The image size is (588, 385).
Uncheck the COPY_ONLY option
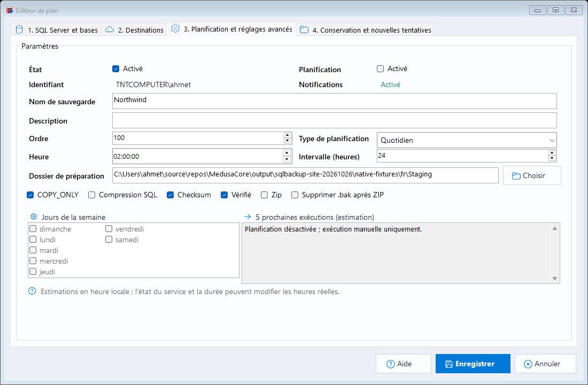30,195
